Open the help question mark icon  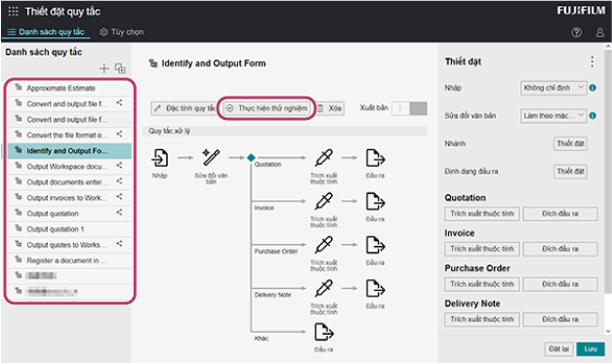576,32
